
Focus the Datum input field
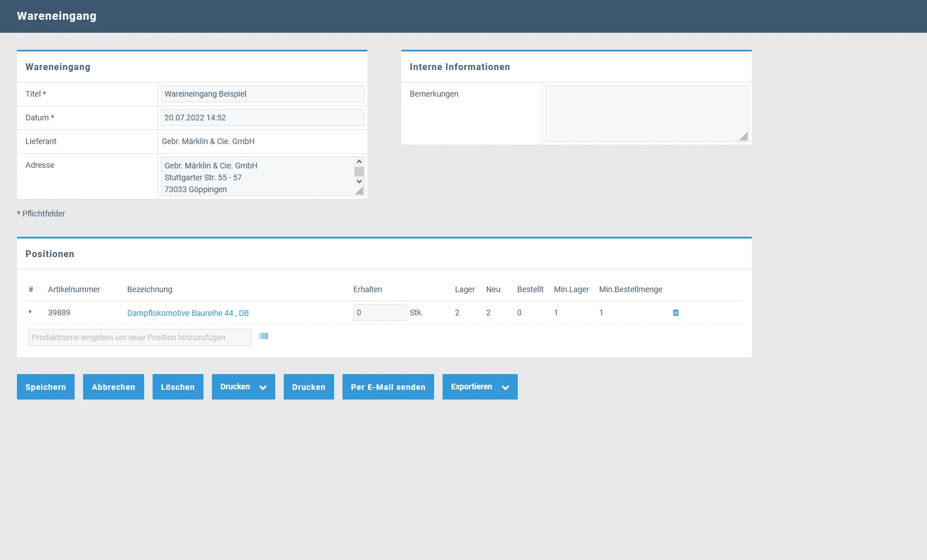click(x=263, y=118)
